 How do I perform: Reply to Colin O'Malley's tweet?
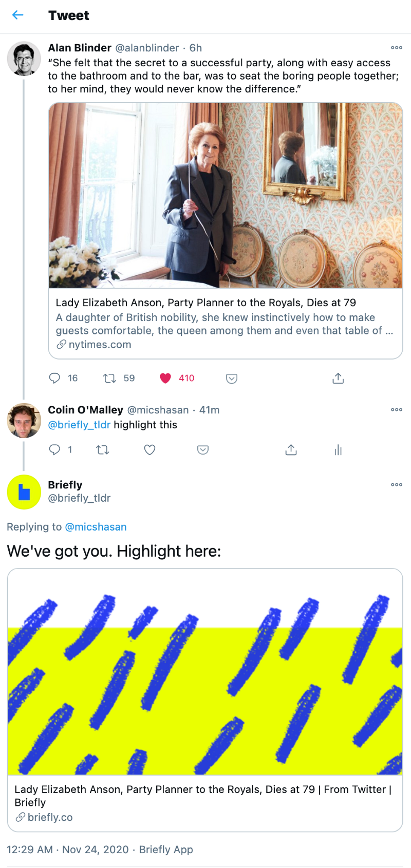(54, 449)
